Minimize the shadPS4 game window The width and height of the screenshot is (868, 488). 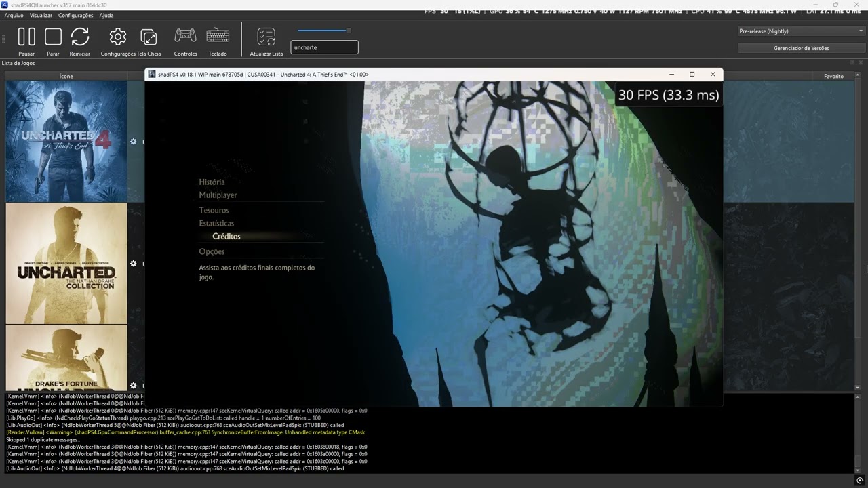point(671,74)
